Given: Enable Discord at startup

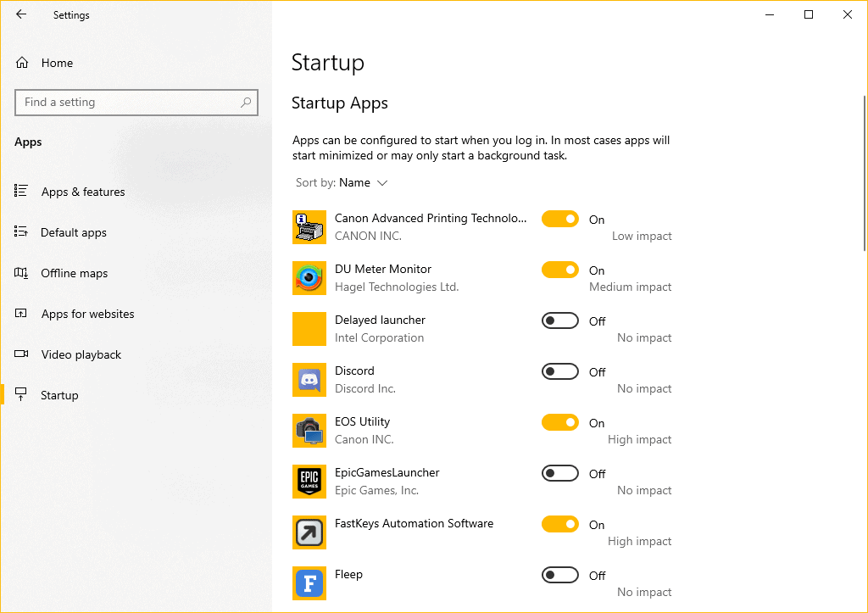Looking at the screenshot, I should (x=560, y=371).
